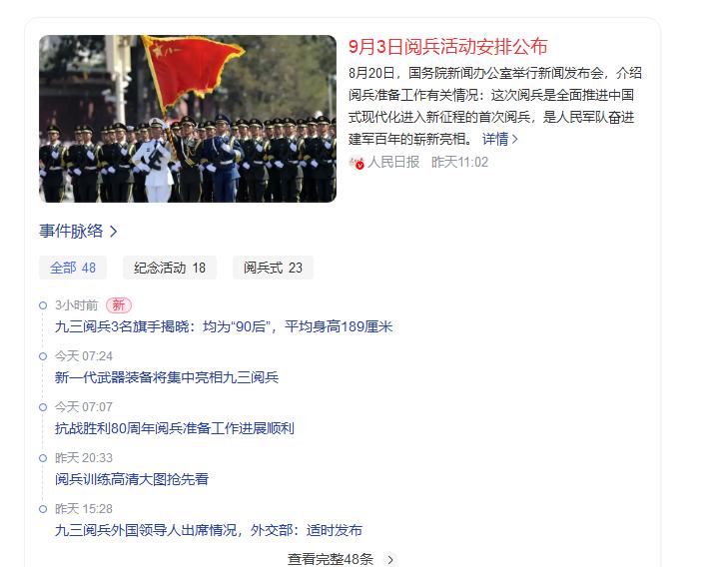Open 九三阅兵外国领导人出席情况 article
This screenshot has width=728, height=567.
(x=208, y=530)
